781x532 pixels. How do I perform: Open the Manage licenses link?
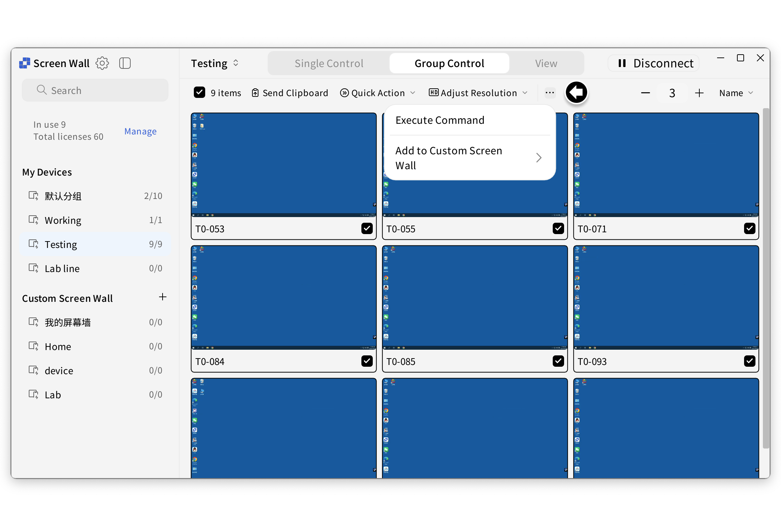[x=140, y=131]
